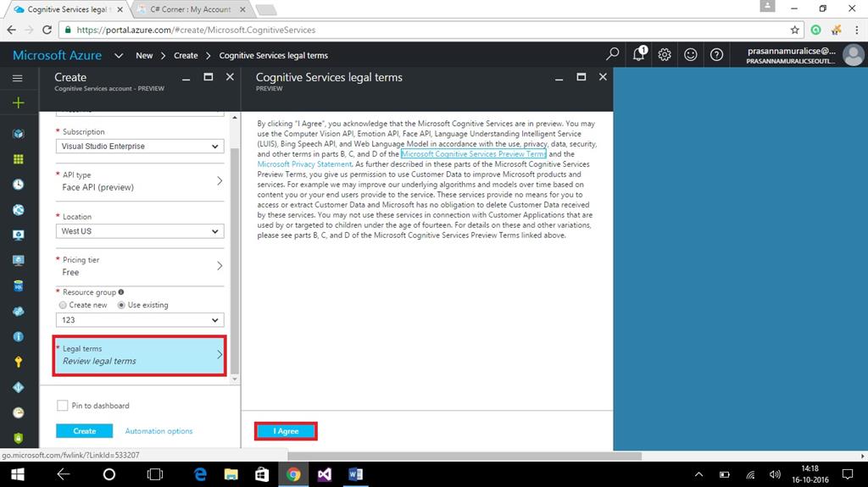868x487 pixels.
Task: Open the Windows Action Center
Action: coord(848,474)
